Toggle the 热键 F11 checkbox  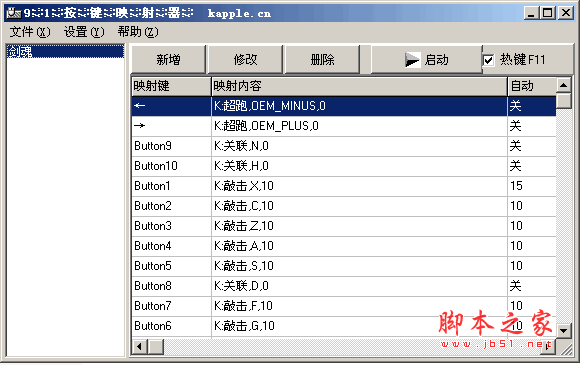[x=489, y=60]
